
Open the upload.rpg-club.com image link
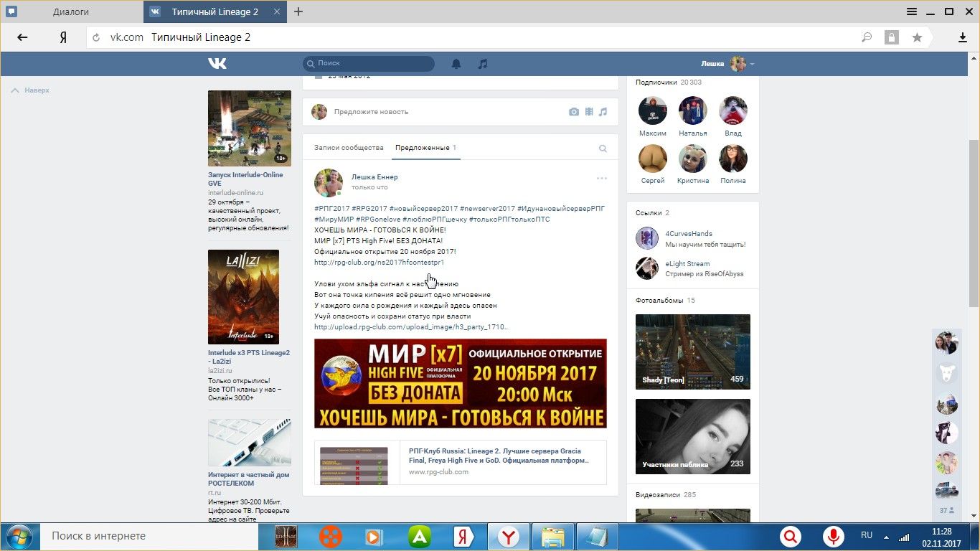[411, 327]
